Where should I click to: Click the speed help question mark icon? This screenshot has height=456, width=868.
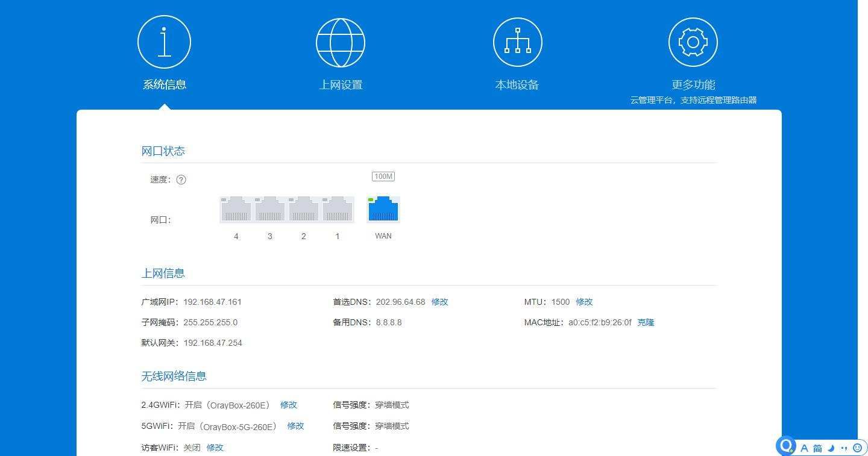pyautogui.click(x=181, y=180)
